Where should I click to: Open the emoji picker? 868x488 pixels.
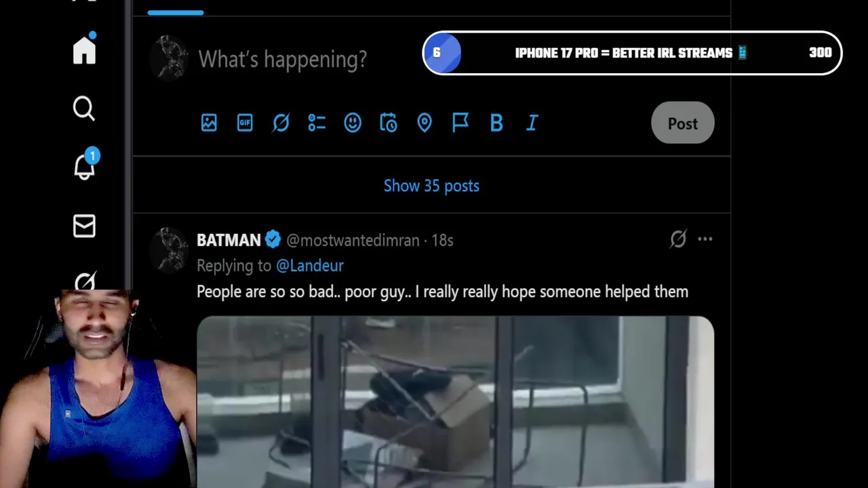353,123
